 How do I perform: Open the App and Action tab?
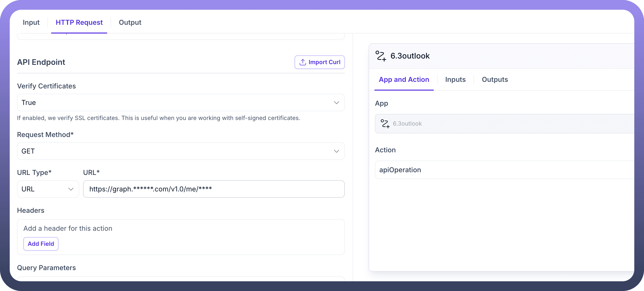404,79
